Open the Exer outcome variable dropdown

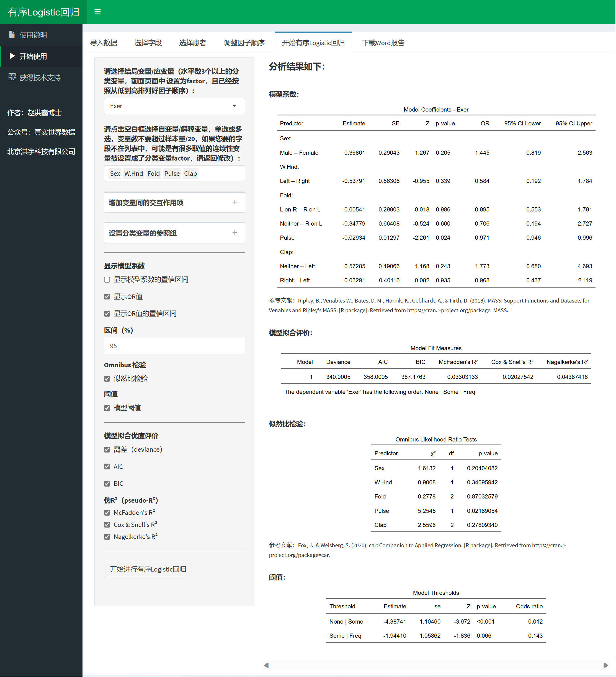click(x=174, y=106)
